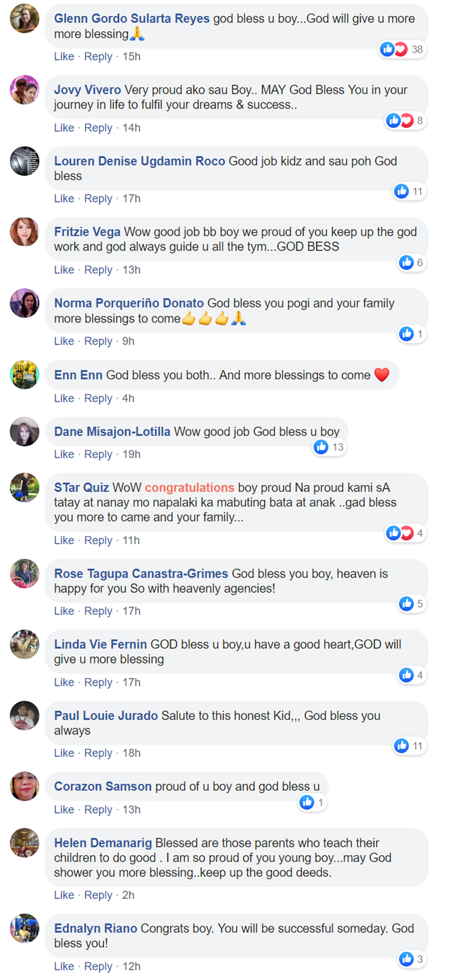Click reaction icons on Glenn Gordo Sularta Reyes comment
This screenshot has width=455, height=980.
[394, 49]
